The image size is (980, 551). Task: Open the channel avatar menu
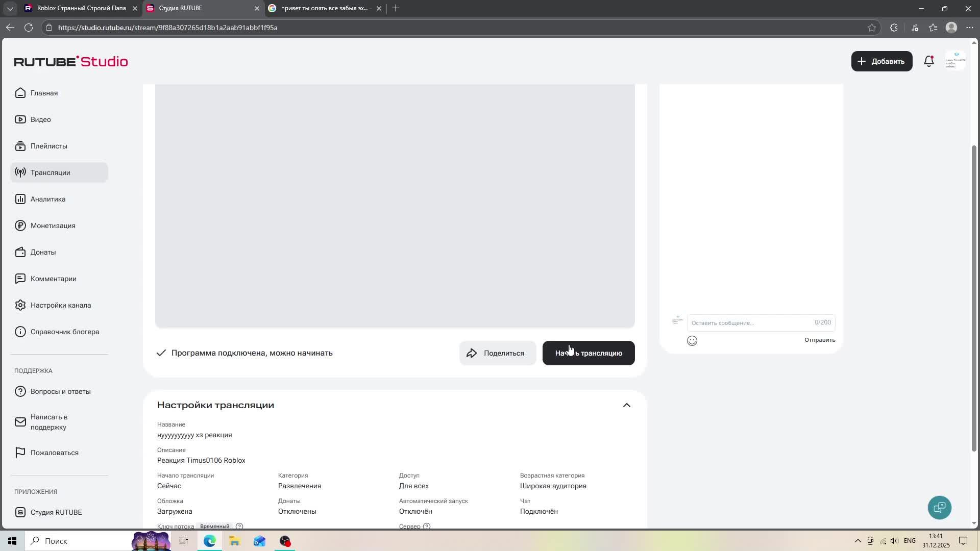coord(955,61)
